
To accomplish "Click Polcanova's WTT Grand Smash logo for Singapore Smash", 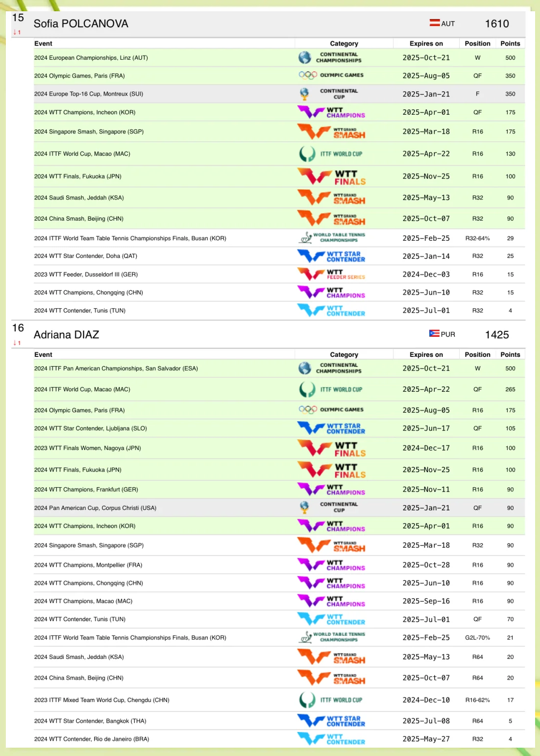I will [331, 132].
